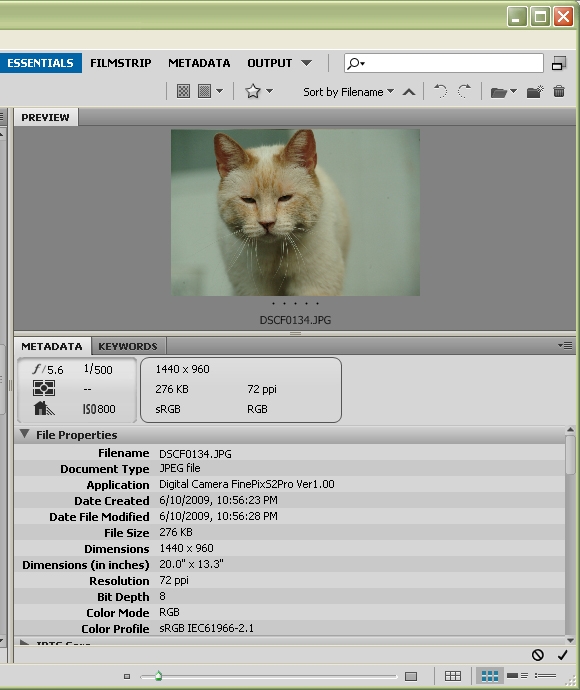Maximize the Bridge window

tap(540, 17)
